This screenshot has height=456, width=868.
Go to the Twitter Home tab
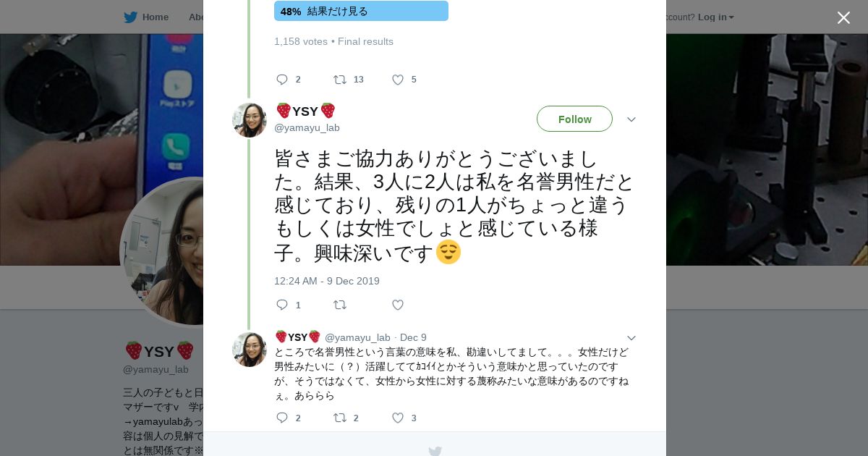point(147,17)
